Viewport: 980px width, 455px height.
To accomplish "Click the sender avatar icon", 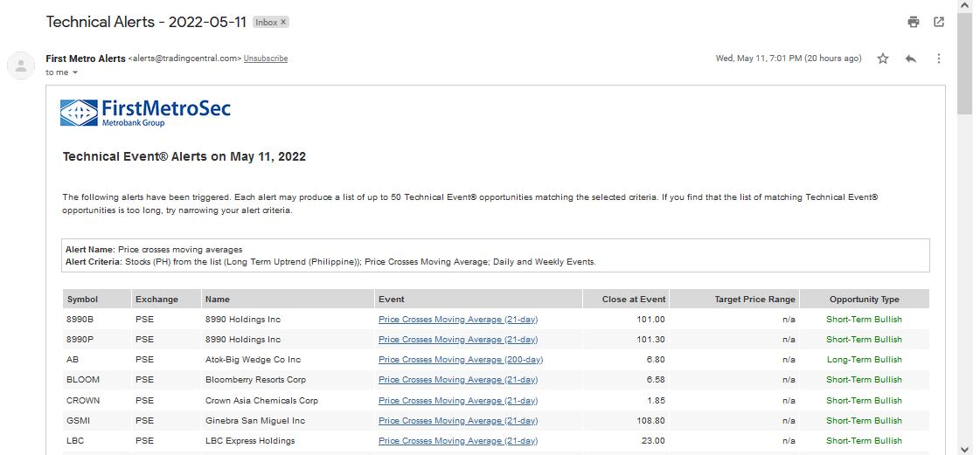I will [21, 65].
